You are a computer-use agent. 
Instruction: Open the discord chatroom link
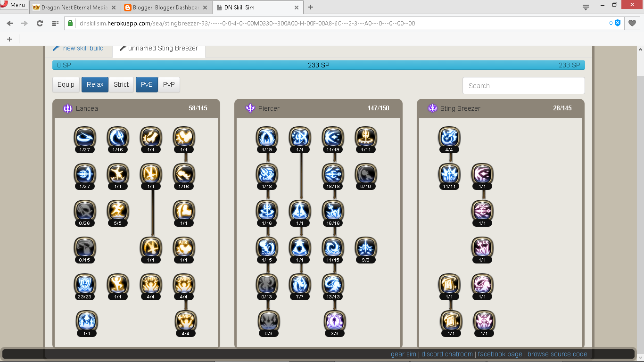pos(447,354)
